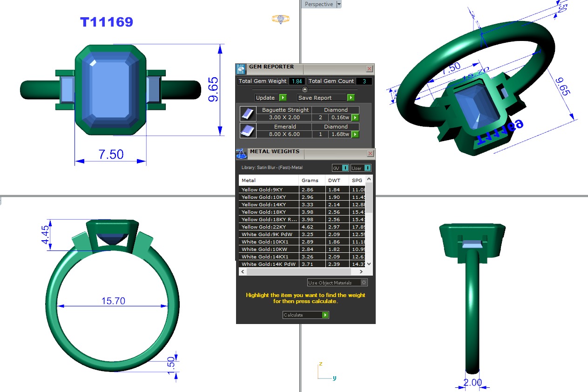Viewport: 588px width, 392px height.
Task: Click the Emerald gem thumbnail icon
Action: tap(247, 130)
